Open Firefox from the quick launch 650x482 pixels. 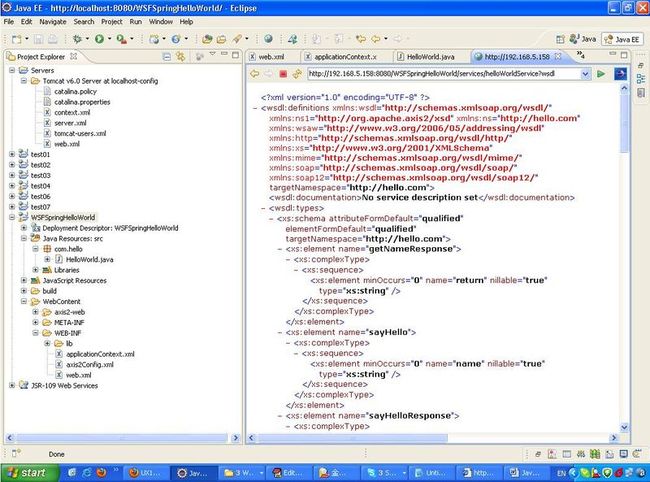point(100,472)
